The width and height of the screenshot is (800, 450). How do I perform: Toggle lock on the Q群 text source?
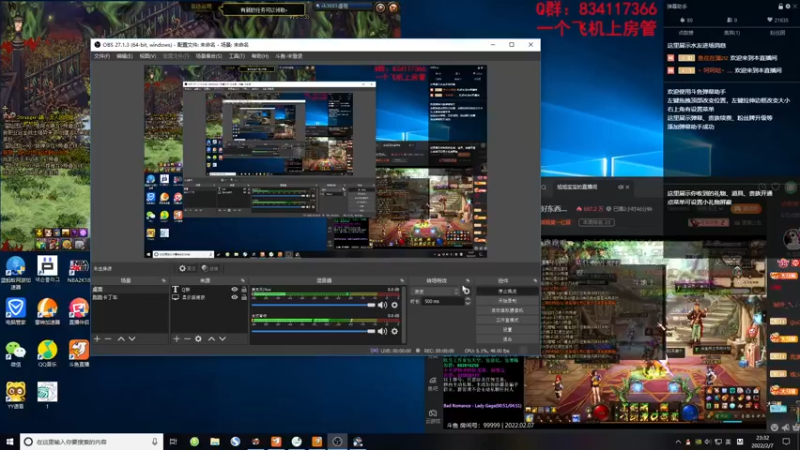tap(244, 289)
